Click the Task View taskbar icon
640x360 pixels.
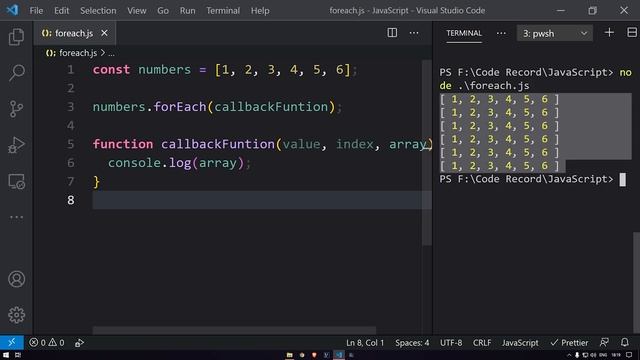coord(18,355)
